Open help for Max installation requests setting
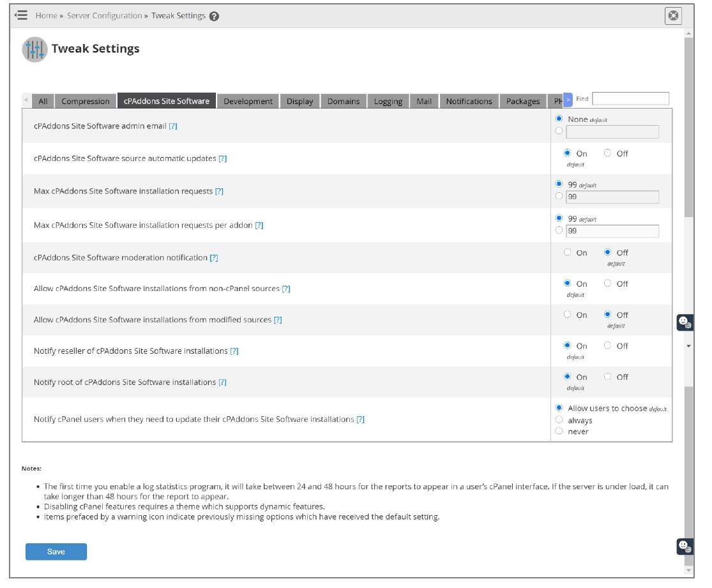 click(219, 191)
